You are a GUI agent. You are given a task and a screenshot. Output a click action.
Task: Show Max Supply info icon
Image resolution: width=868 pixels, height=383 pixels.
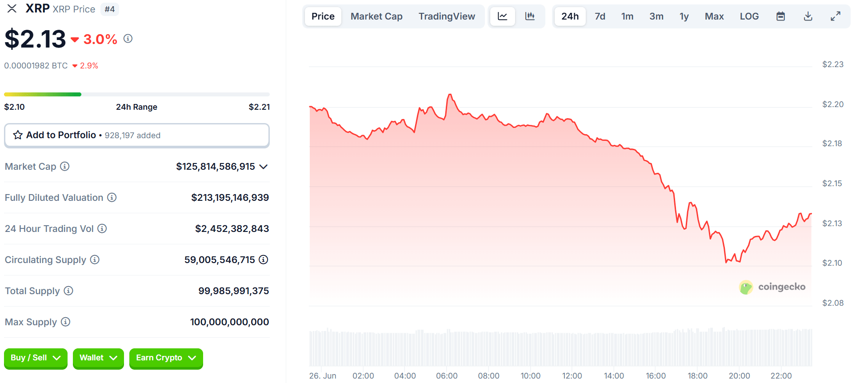click(66, 322)
